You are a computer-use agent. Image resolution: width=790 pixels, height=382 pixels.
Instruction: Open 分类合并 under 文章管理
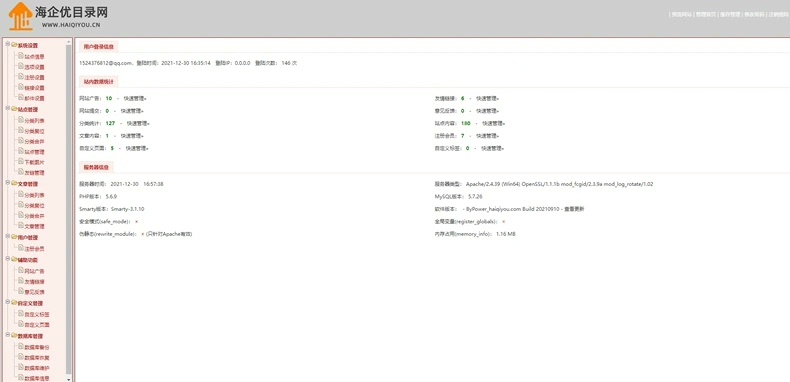[34, 216]
